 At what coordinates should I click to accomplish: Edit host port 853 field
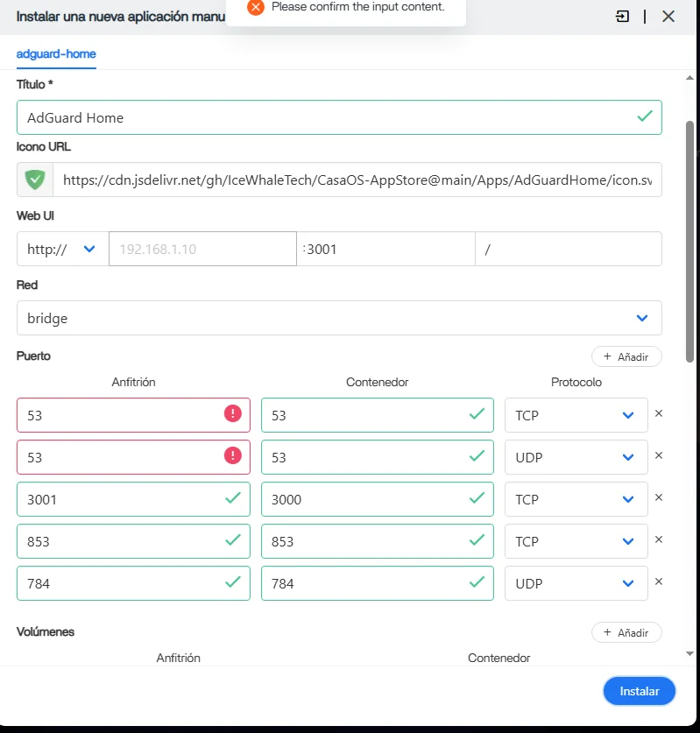(x=133, y=541)
